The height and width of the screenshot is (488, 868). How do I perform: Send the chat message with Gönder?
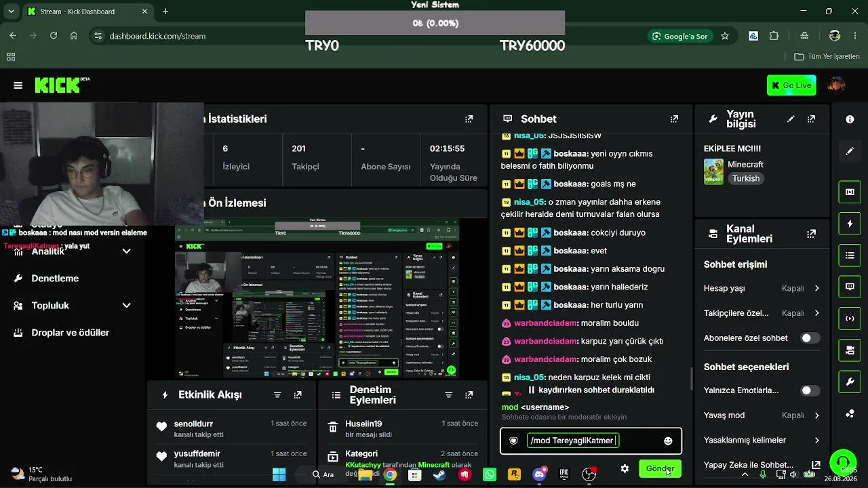[x=660, y=468]
